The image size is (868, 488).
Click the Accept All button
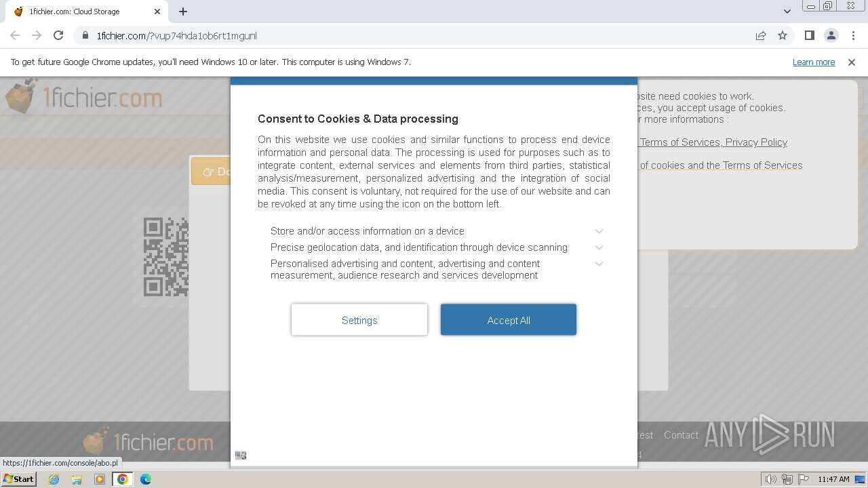(x=509, y=320)
